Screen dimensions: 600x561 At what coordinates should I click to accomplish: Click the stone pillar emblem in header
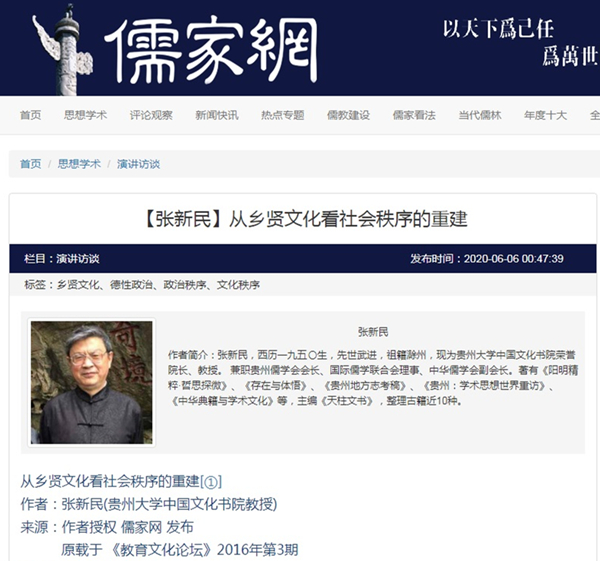(x=62, y=50)
